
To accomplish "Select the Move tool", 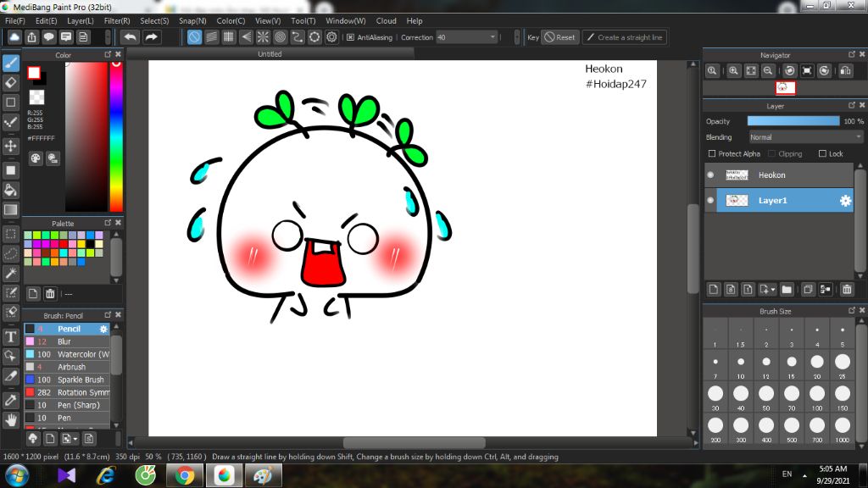I will click(x=10, y=146).
